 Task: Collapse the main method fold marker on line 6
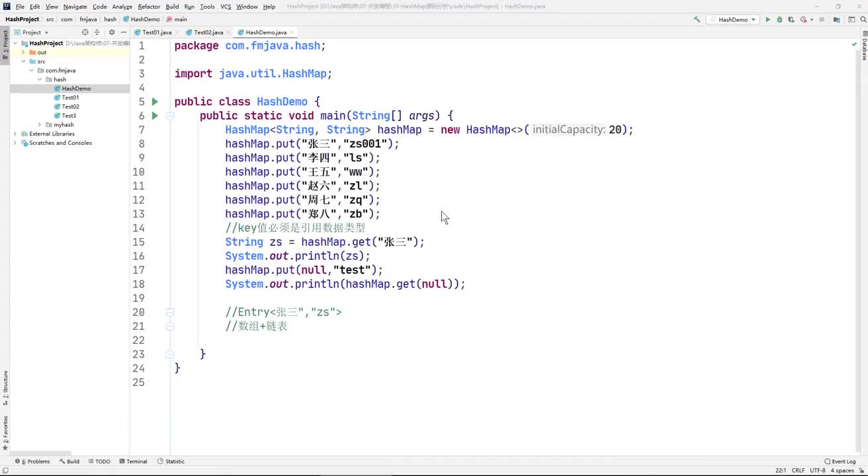(x=170, y=116)
